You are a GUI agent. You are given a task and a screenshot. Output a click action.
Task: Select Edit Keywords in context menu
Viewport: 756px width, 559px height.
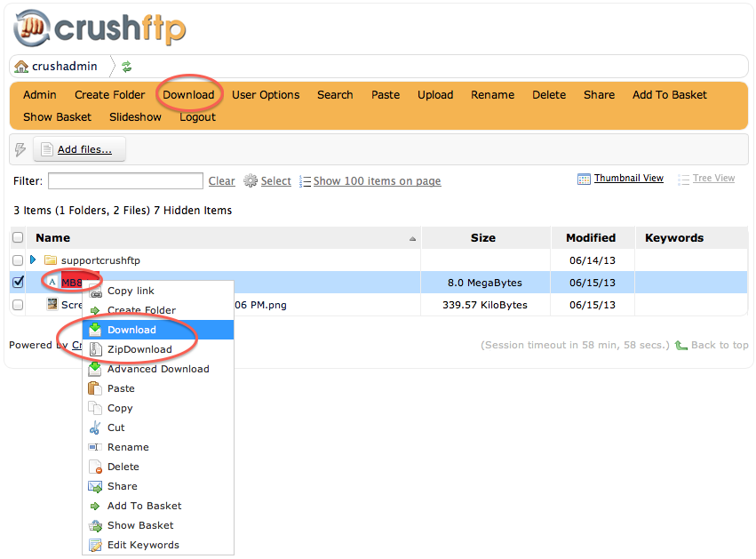158,545
